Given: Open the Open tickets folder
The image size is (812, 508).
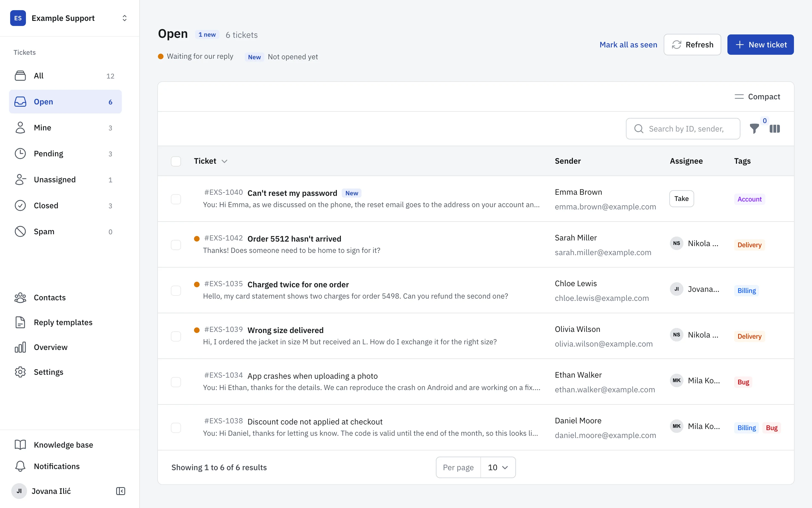Looking at the screenshot, I should [x=65, y=102].
